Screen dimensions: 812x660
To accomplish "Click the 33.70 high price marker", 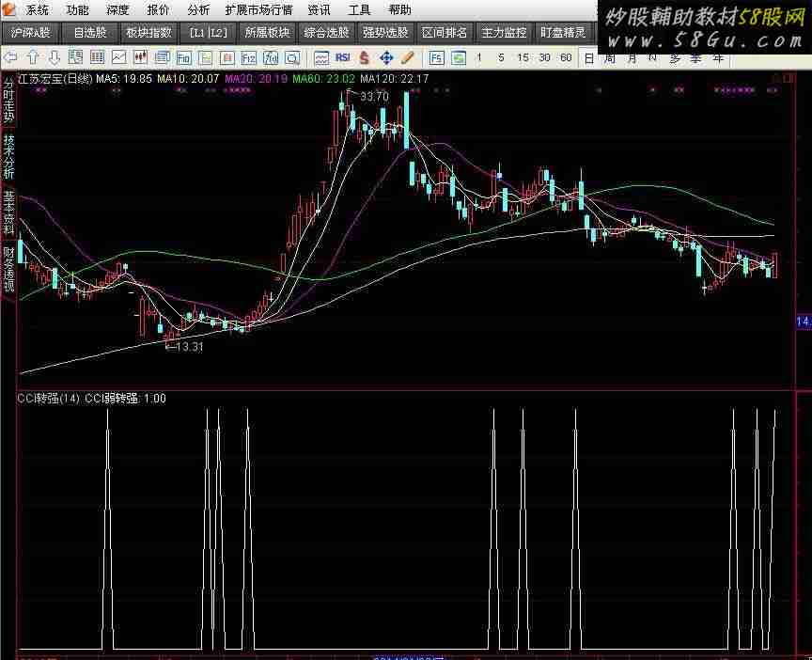I will pos(374,96).
